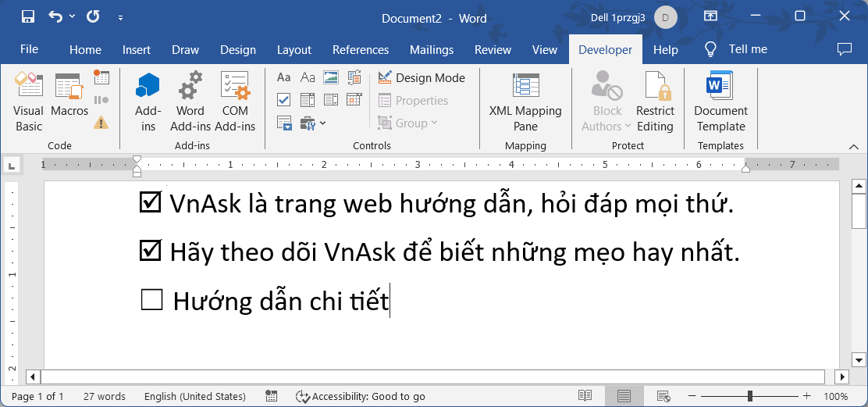The width and height of the screenshot is (868, 407).
Task: Click the Macro recording status bar icon
Action: (x=272, y=396)
